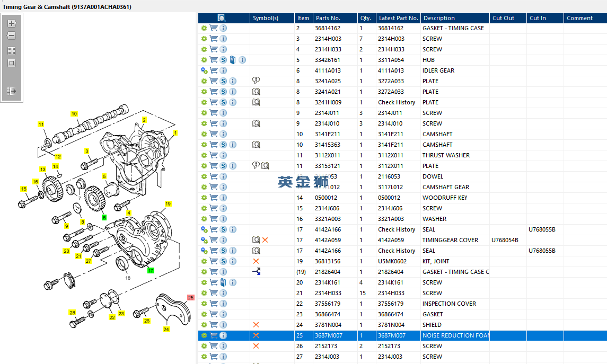Click the four-square grid view tool
The height and width of the screenshot is (364, 607).
12,51
